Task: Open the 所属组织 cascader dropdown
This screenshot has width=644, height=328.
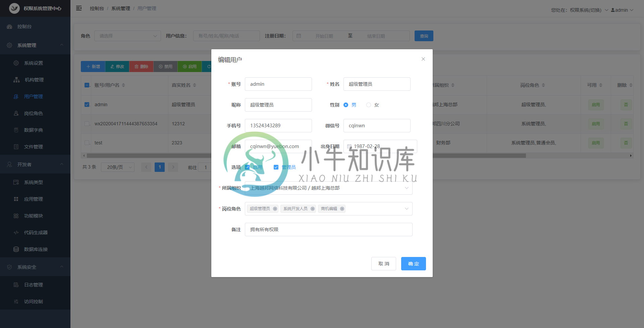Action: [x=329, y=188]
